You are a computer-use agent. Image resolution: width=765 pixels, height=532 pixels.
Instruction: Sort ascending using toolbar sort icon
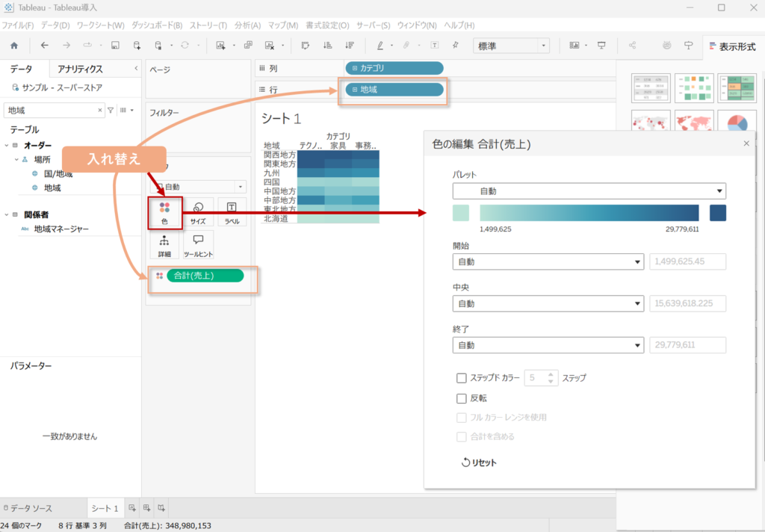pyautogui.click(x=327, y=46)
